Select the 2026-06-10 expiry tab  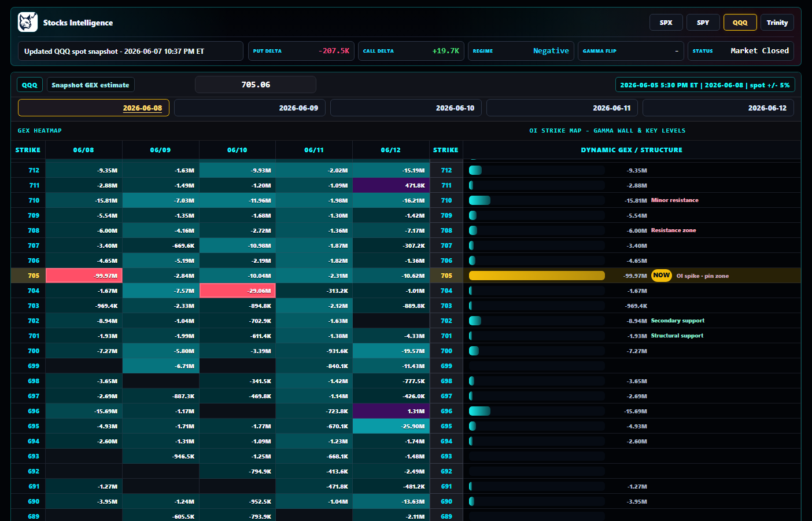click(406, 108)
